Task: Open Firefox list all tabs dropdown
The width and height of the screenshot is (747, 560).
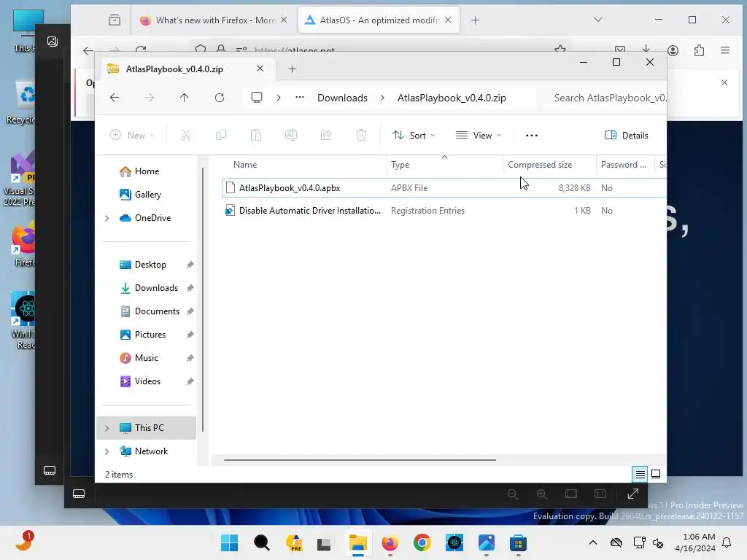Action: (x=598, y=20)
